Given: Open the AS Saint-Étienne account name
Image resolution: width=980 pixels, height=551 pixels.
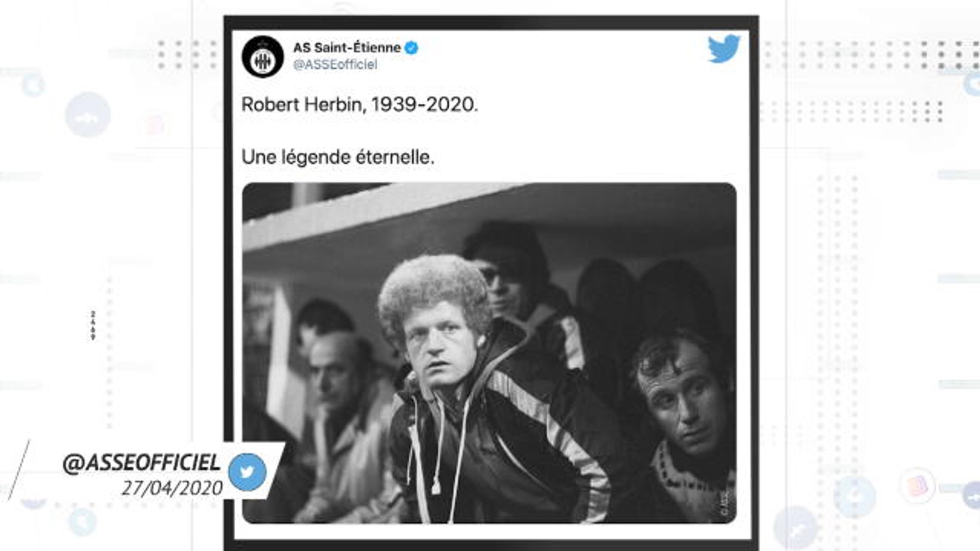Looking at the screenshot, I should click(347, 47).
